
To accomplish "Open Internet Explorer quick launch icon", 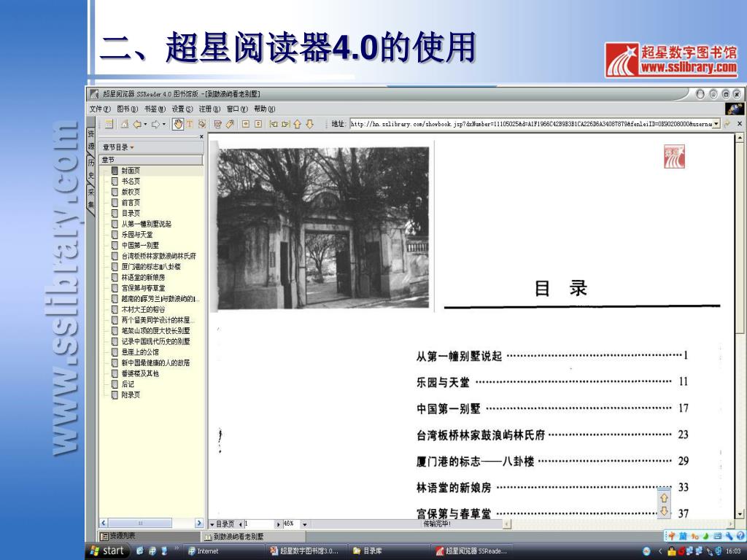I will [140, 551].
